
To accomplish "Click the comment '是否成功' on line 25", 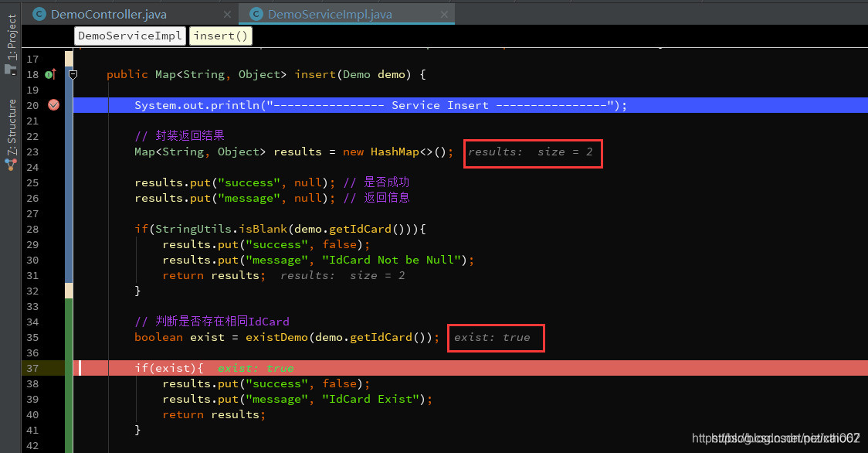I will coord(386,182).
